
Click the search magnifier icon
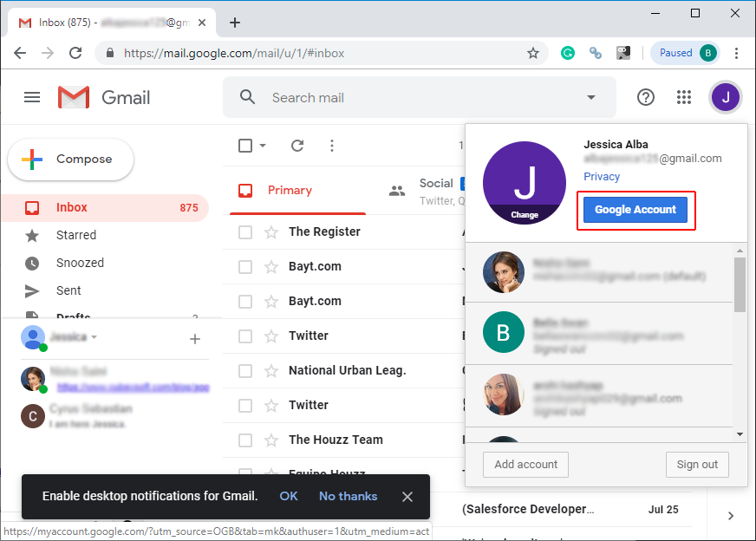click(247, 97)
